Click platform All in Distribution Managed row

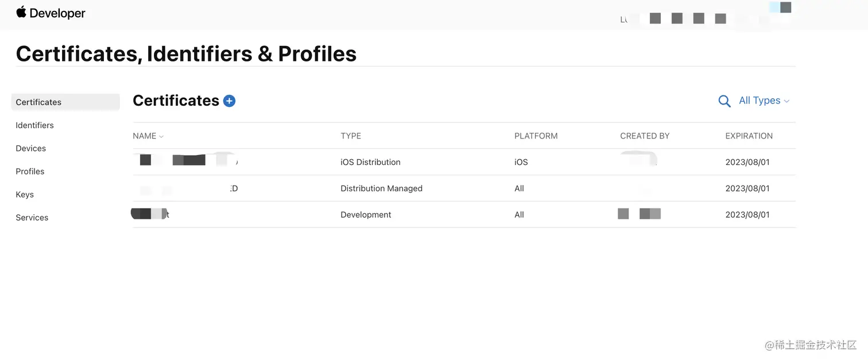[519, 188]
